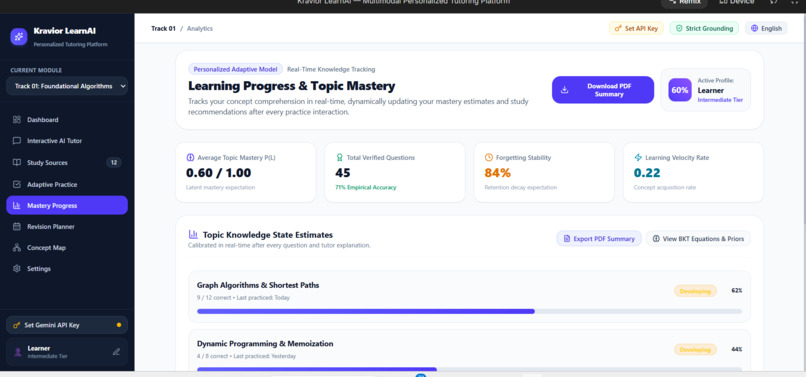Open the Concept Map page
Viewport: 806px width, 377px height.
point(67,247)
